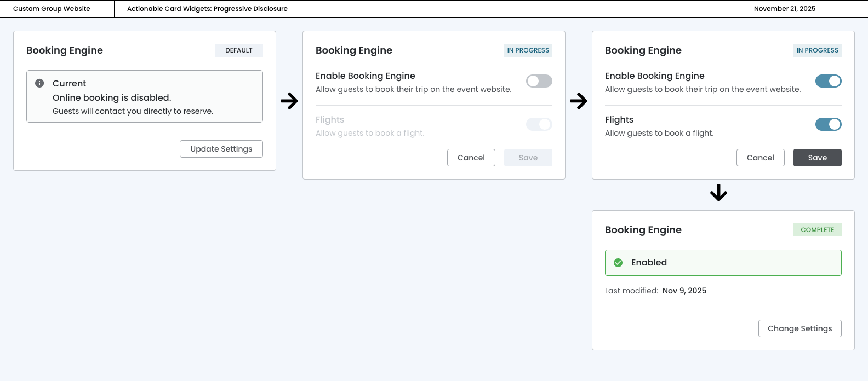
Task: Click the DEFAULT status badge
Action: 239,50
